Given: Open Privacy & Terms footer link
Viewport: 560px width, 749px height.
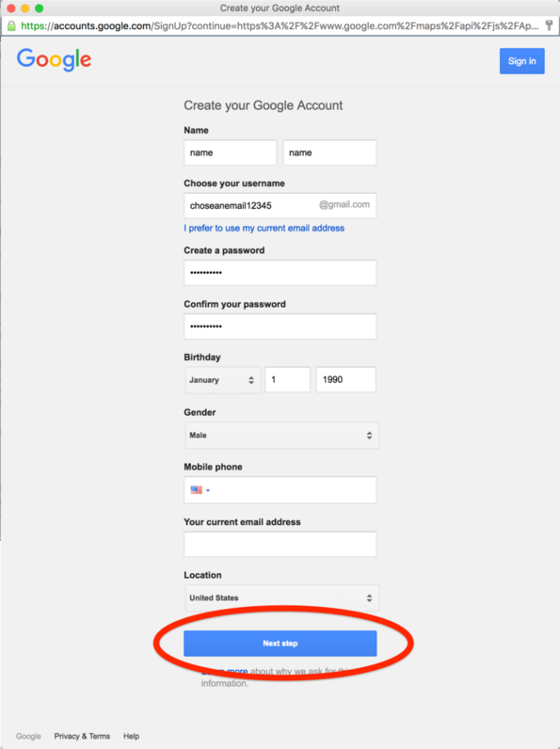Looking at the screenshot, I should 82,736.
